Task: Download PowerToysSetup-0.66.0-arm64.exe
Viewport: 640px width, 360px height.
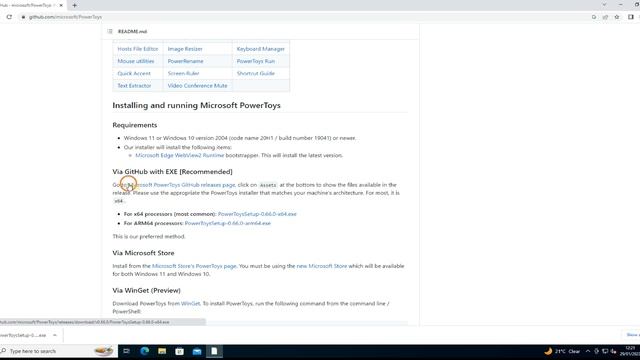Action: click(x=228, y=223)
